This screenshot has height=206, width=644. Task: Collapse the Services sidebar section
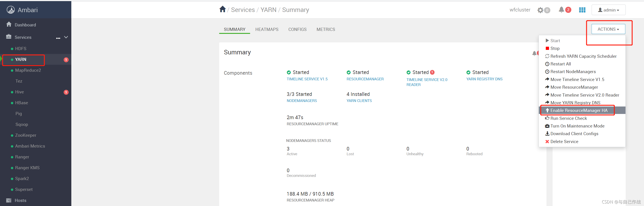[66, 37]
